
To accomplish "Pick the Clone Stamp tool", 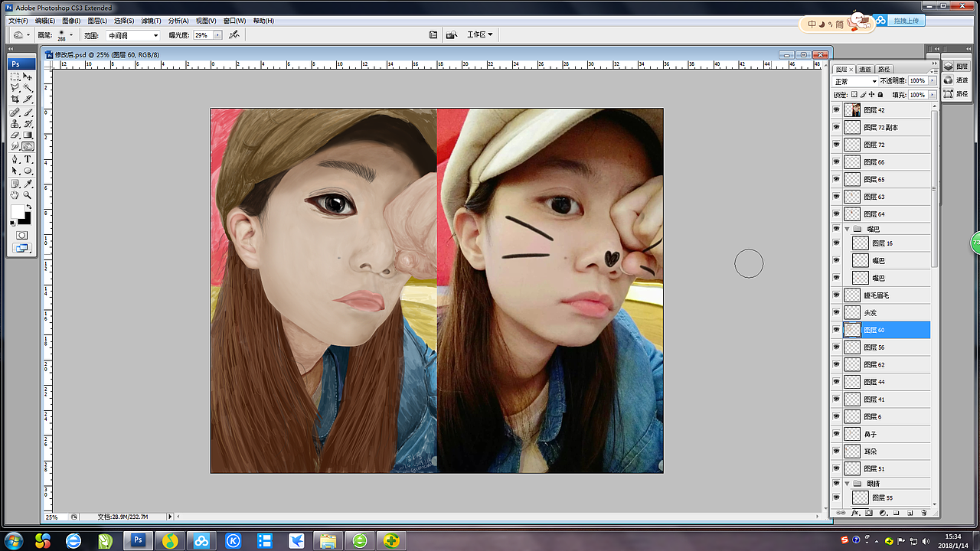I will pyautogui.click(x=15, y=123).
